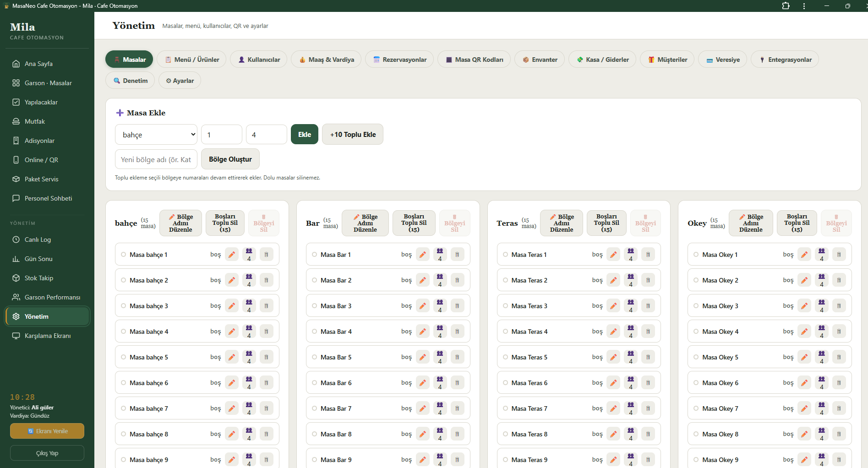868x468 pixels.
Task: Go to Garson · Masalar in sidebar
Action: click(x=47, y=83)
